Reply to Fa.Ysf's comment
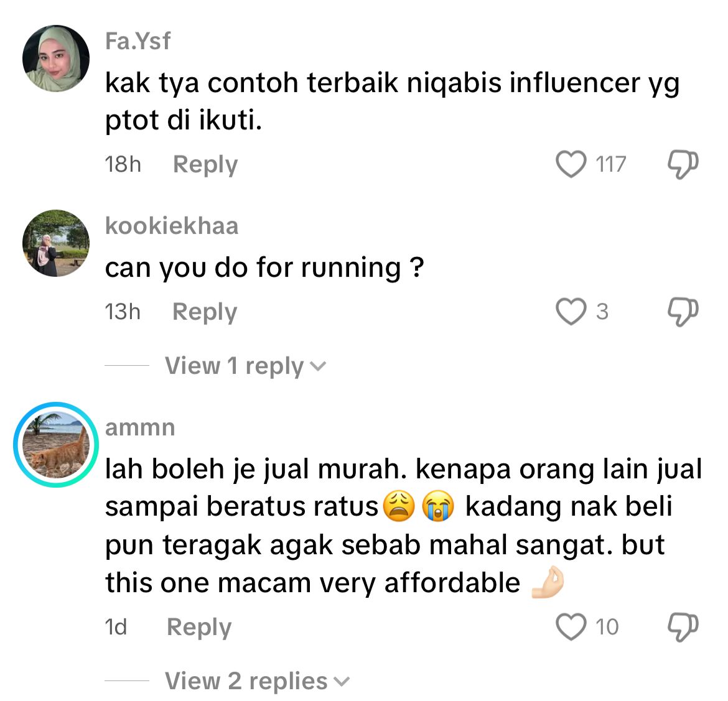The width and height of the screenshot is (728, 701). (x=205, y=164)
